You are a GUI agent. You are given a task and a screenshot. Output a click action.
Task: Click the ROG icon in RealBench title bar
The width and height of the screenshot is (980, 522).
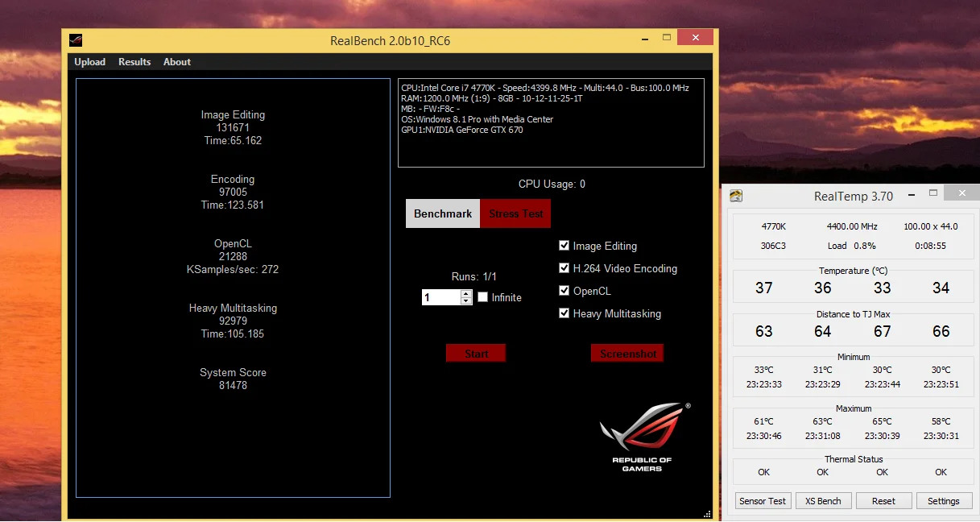point(76,41)
